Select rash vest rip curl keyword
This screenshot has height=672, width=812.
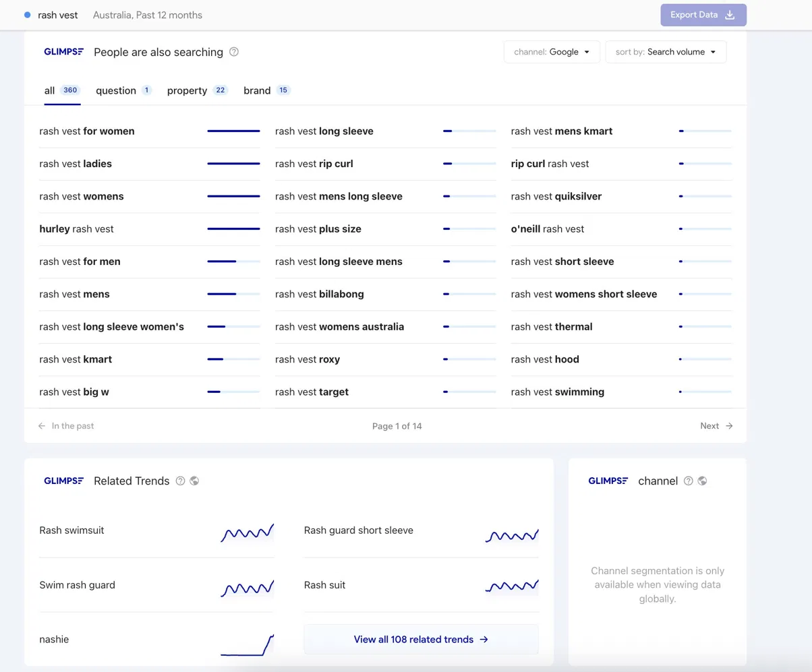point(314,164)
